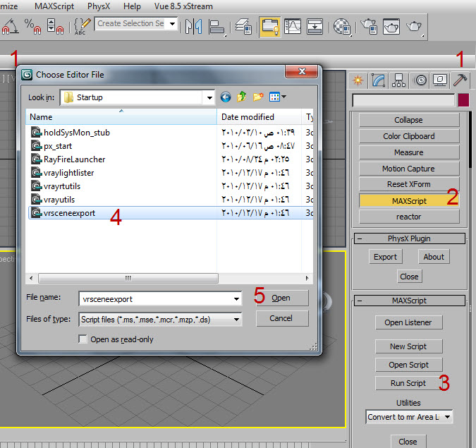Click Run Script button
Viewport: 476px width, 448px height.
pos(408,383)
